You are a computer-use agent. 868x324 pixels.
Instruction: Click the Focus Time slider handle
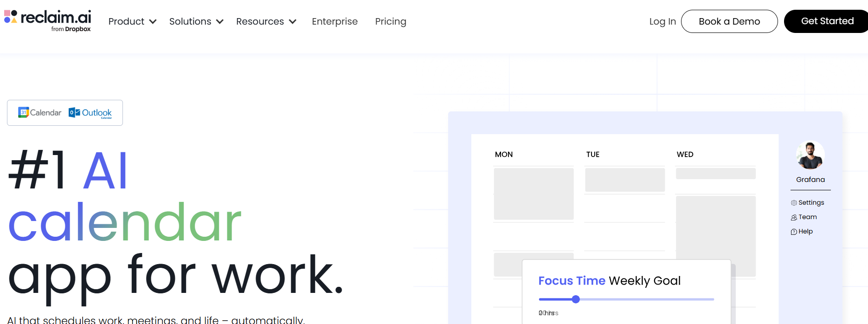click(x=576, y=299)
